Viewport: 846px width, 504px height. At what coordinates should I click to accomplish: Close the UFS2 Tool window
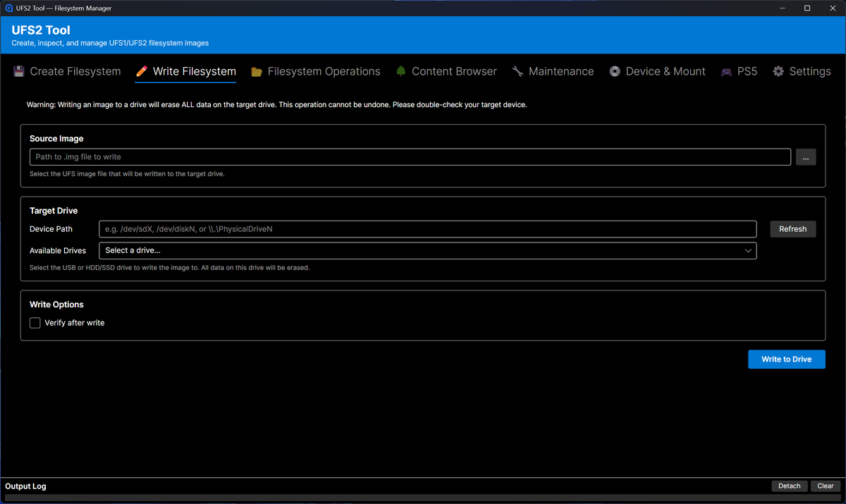[x=832, y=8]
